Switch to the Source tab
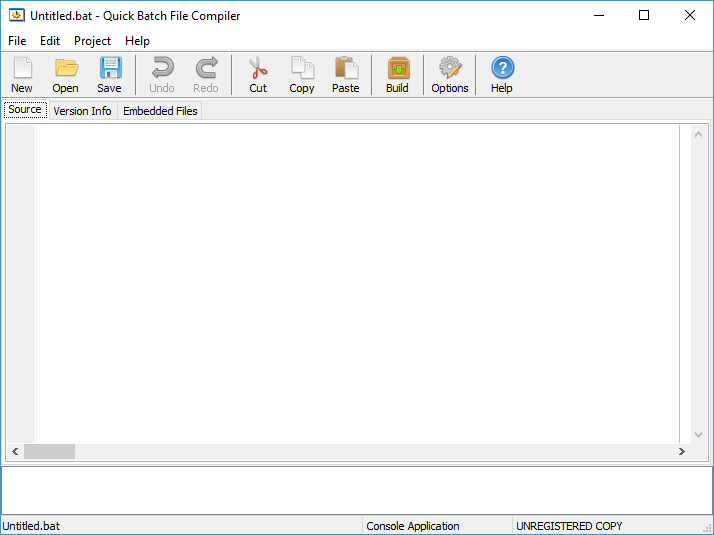714x535 pixels. [25, 110]
